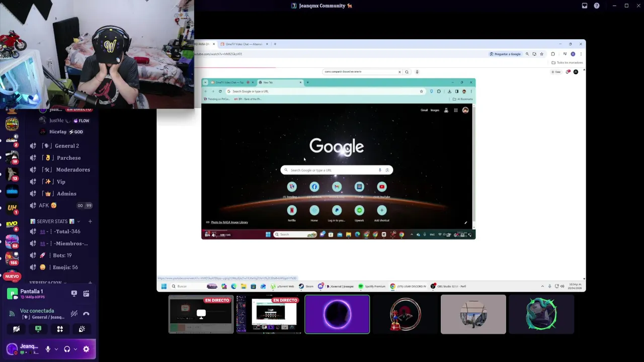The image size is (644, 362).
Task: Collapse the SERVER STATS category
Action: [55, 221]
